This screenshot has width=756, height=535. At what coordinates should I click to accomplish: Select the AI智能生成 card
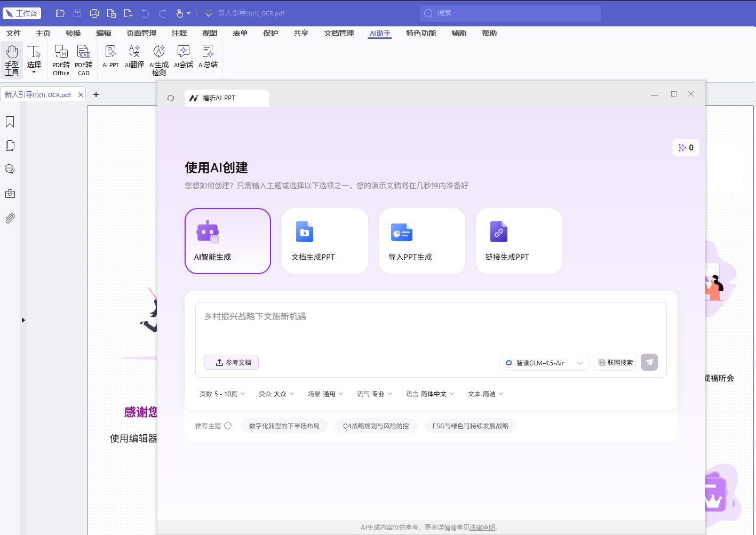(x=228, y=241)
